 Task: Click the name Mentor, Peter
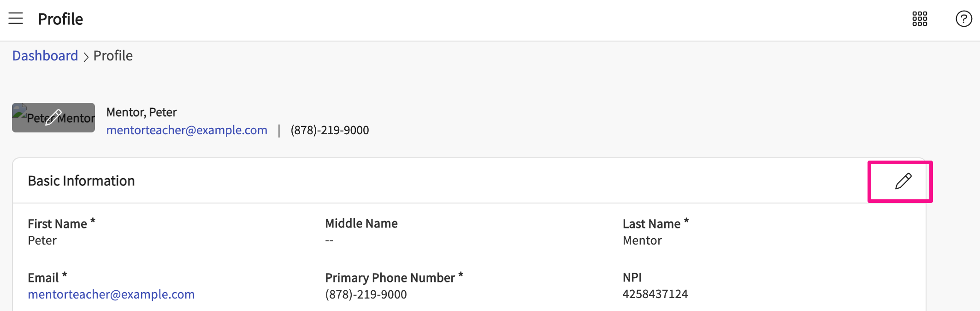142,112
